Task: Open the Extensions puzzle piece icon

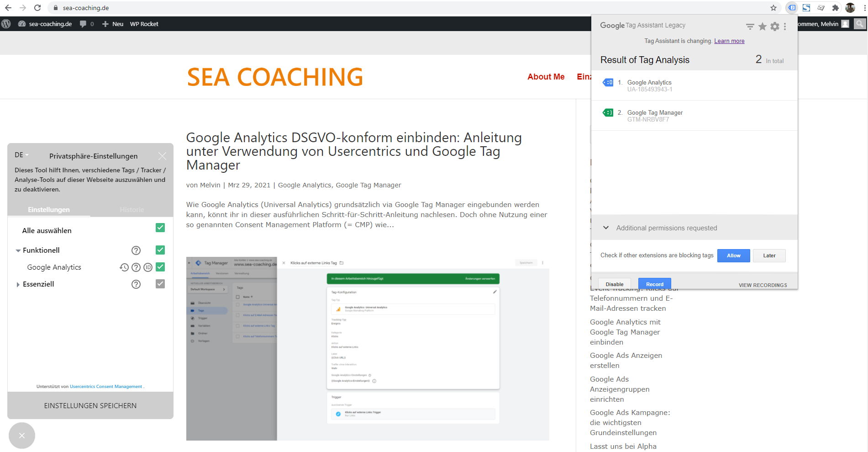Action: pyautogui.click(x=836, y=8)
